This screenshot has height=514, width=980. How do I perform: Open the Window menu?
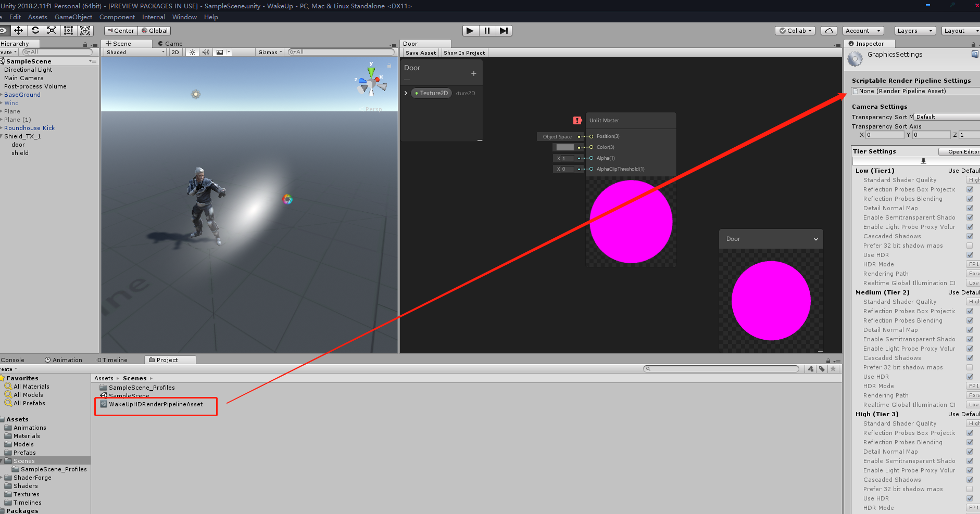(x=184, y=17)
